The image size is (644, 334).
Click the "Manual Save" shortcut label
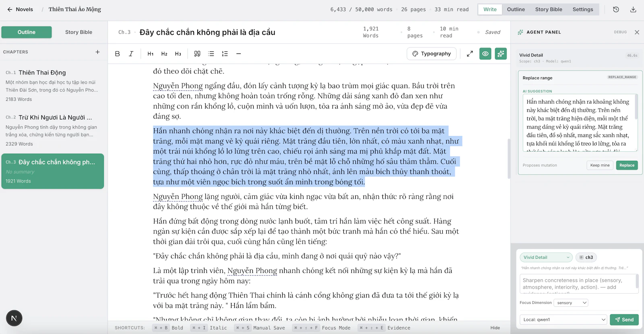269,328
